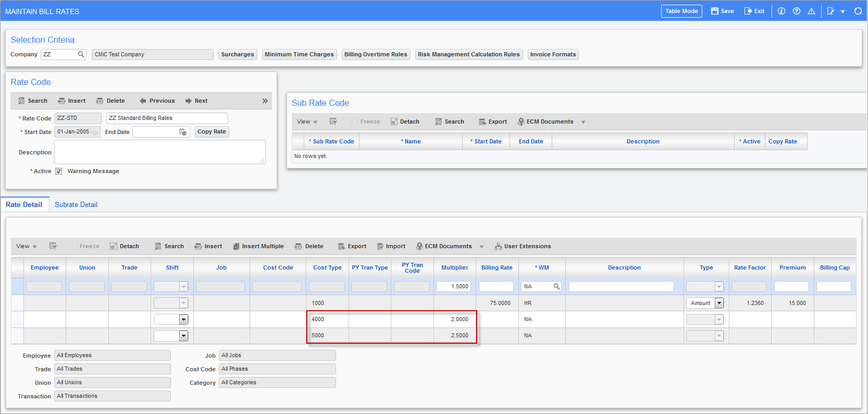868x414 pixels.
Task: Click the Copy Rate button beside End Date
Action: pyautogui.click(x=212, y=132)
